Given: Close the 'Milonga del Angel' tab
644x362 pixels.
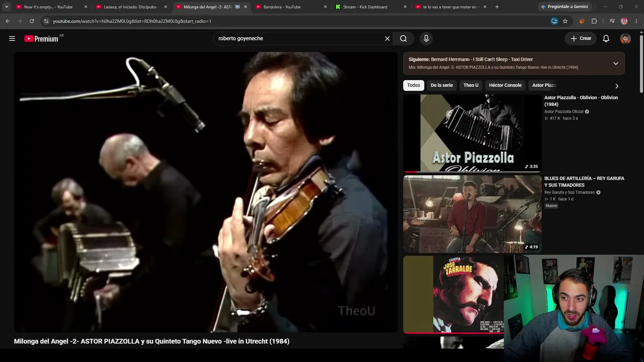Looking at the screenshot, I should coord(246,7).
